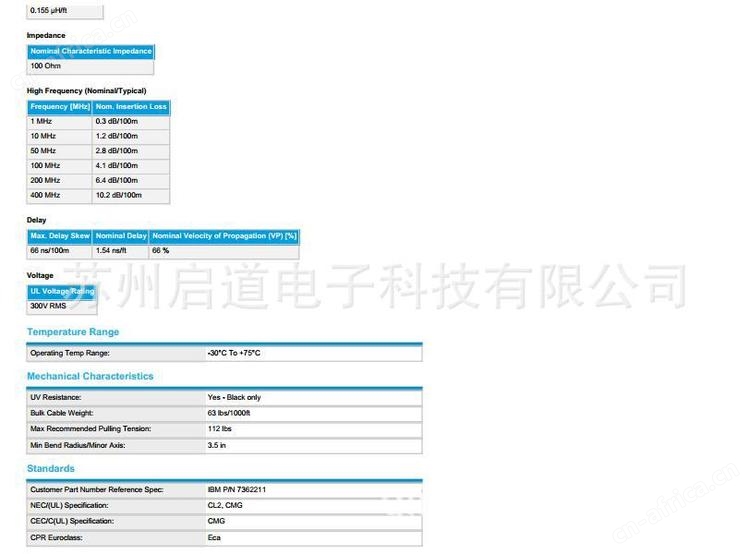Select the '112 lbs' tension value
Screen dimensions: 750x554
pos(220,429)
